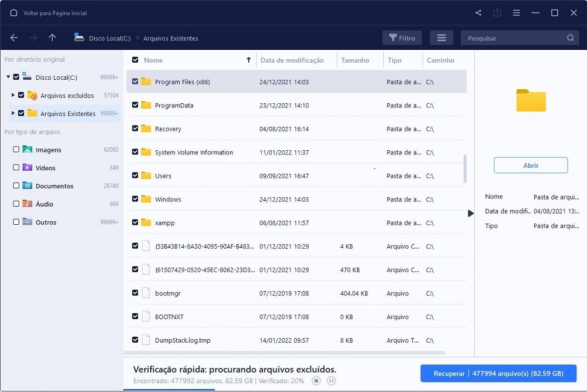This screenshot has height=392, width=587.
Task: Check the Imagens file type checkbox
Action: click(16, 150)
